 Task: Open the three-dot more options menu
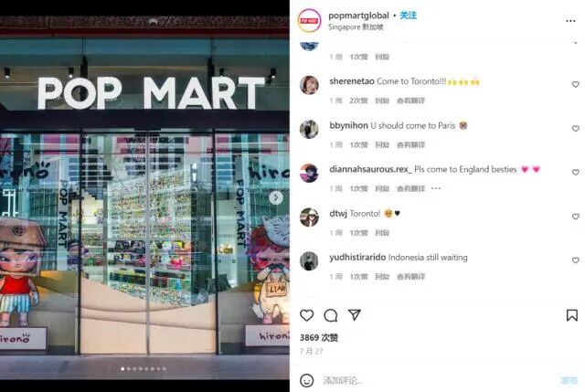[570, 21]
